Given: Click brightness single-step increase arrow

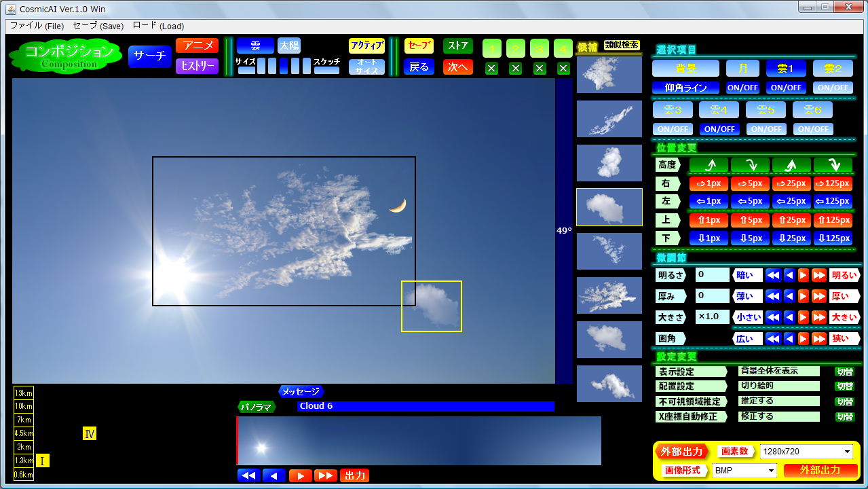Looking at the screenshot, I should click(804, 275).
